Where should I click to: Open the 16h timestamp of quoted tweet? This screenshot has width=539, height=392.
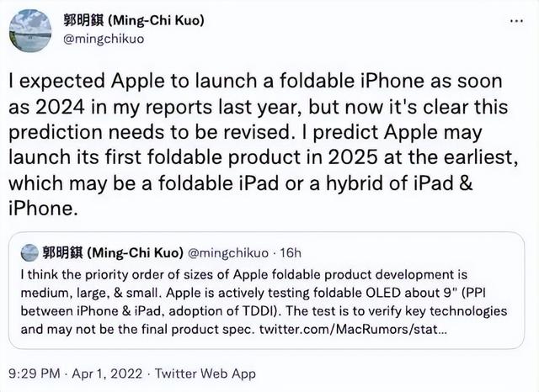click(291, 253)
